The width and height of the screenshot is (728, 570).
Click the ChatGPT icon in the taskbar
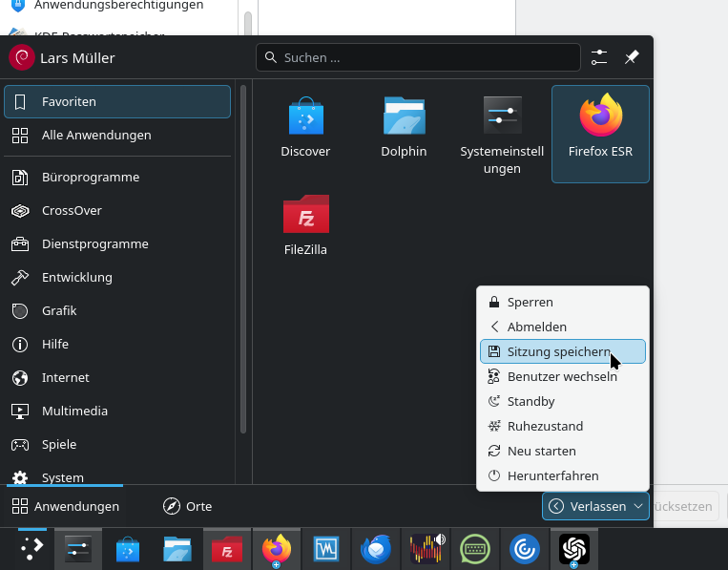pyautogui.click(x=573, y=549)
